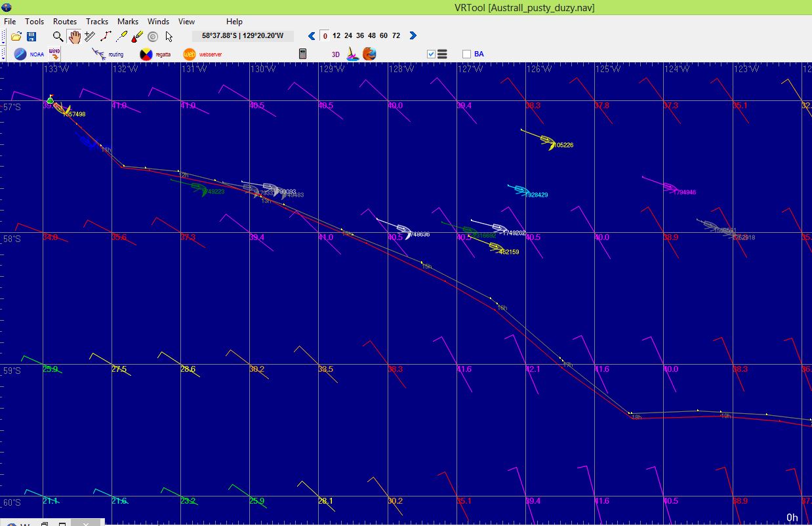Click the target circles mark tool

pos(153,37)
